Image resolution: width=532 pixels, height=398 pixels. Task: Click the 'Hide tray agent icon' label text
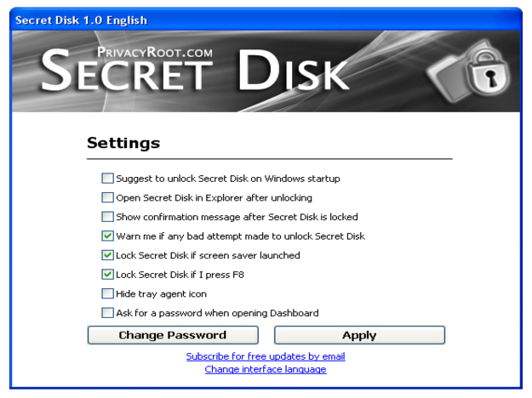pos(161,293)
